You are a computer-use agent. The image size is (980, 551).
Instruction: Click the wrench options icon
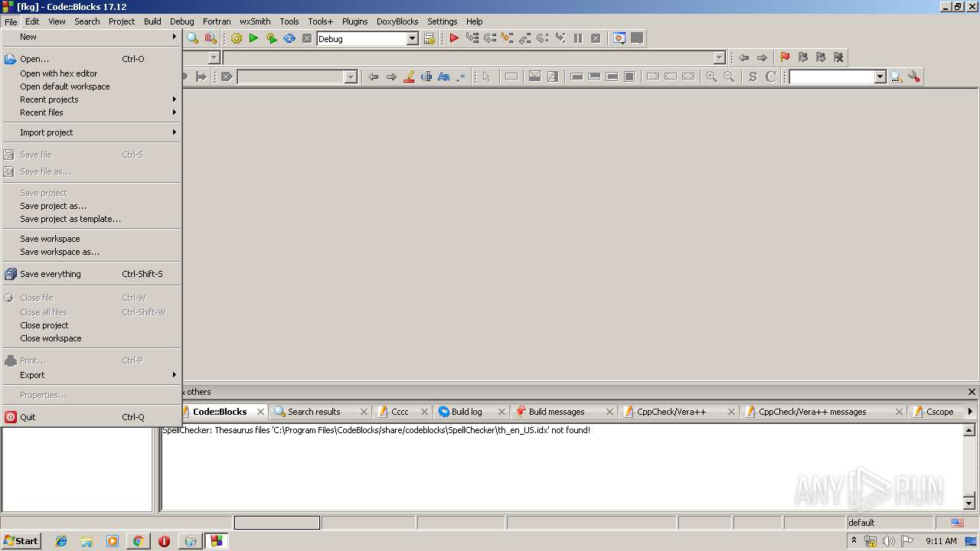point(914,77)
